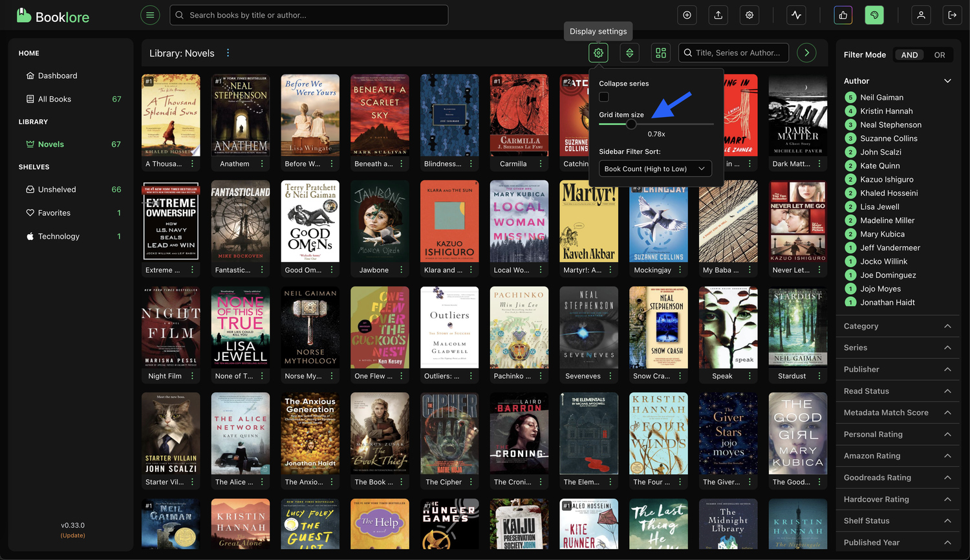Open the user profile icon
This screenshot has width=970, height=560.
coord(921,15)
